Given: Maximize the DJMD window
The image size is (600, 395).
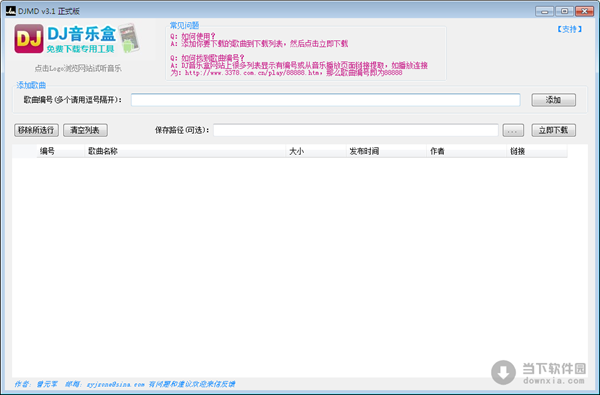Looking at the screenshot, I should tap(564, 11).
